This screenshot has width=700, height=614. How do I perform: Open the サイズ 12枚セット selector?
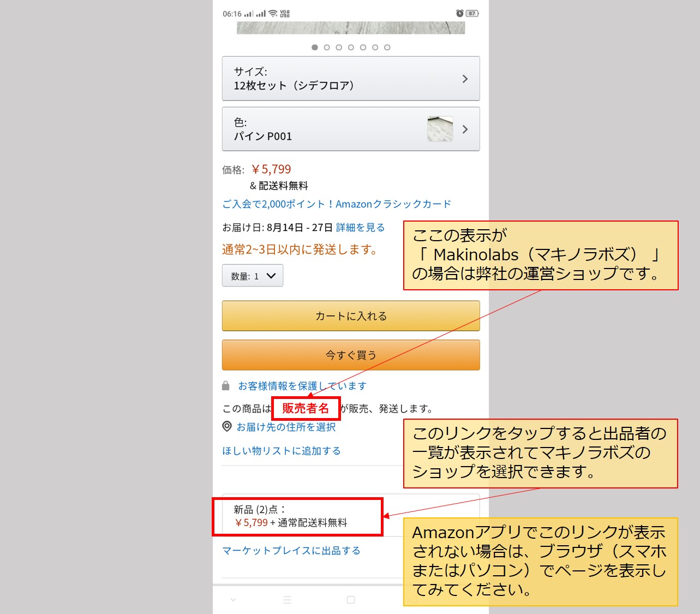[x=351, y=79]
